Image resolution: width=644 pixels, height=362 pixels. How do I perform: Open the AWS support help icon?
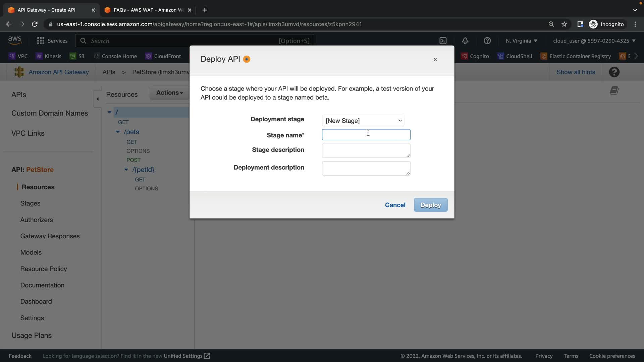(x=487, y=41)
